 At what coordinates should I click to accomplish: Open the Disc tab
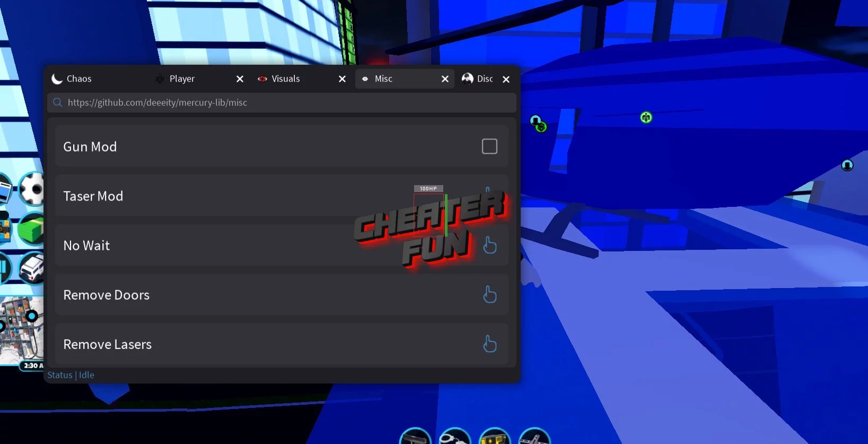[485, 79]
